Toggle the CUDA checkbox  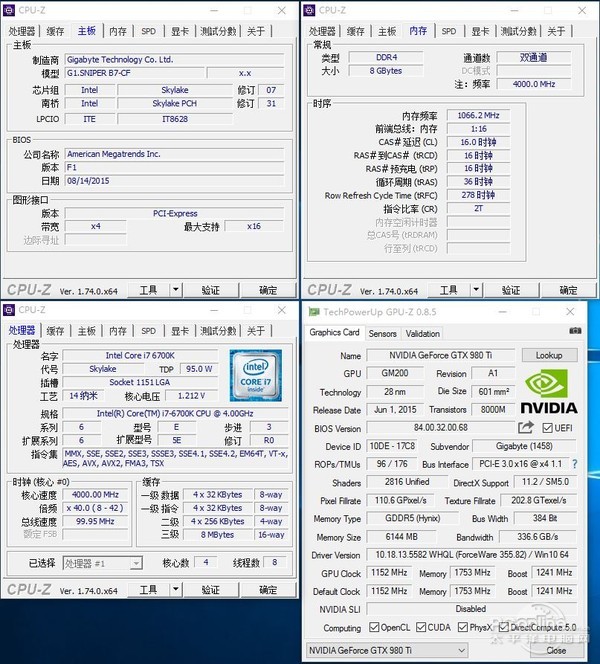pos(420,627)
